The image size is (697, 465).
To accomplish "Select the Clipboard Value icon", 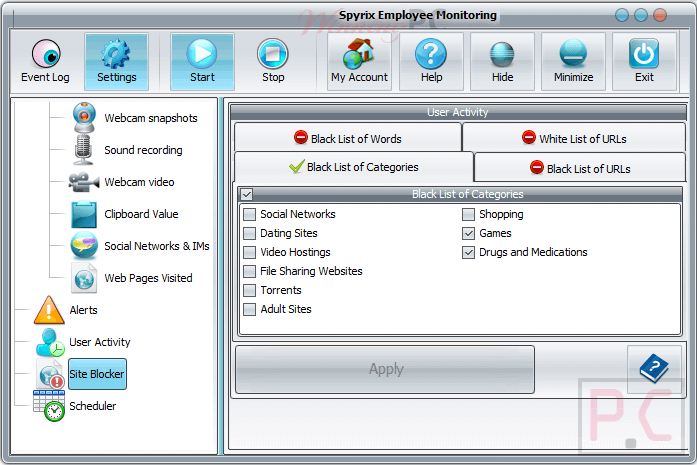I will [x=84, y=214].
